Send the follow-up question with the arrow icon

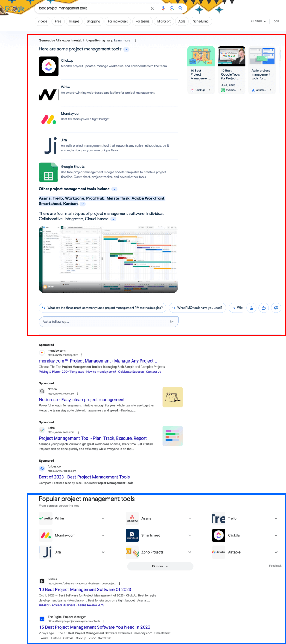(172, 322)
